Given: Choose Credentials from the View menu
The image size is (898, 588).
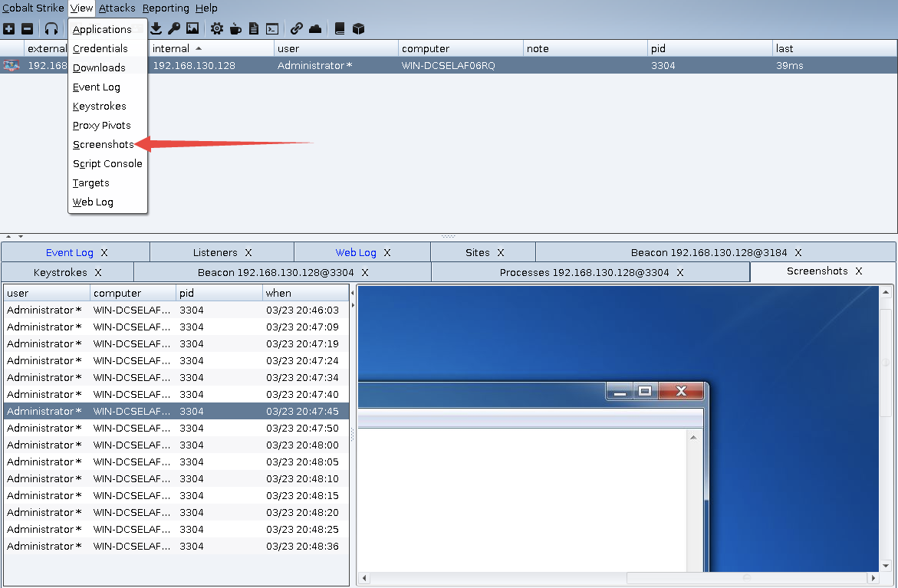Looking at the screenshot, I should 107,48.
